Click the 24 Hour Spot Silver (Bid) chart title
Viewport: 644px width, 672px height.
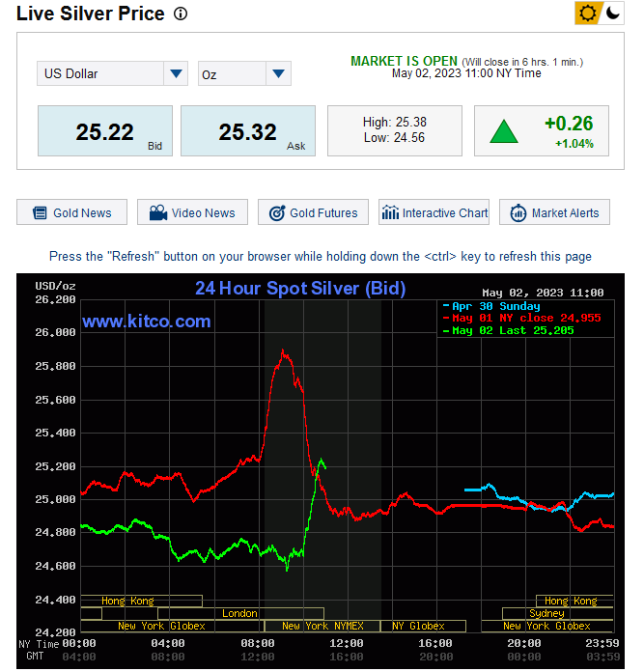pyautogui.click(x=300, y=289)
